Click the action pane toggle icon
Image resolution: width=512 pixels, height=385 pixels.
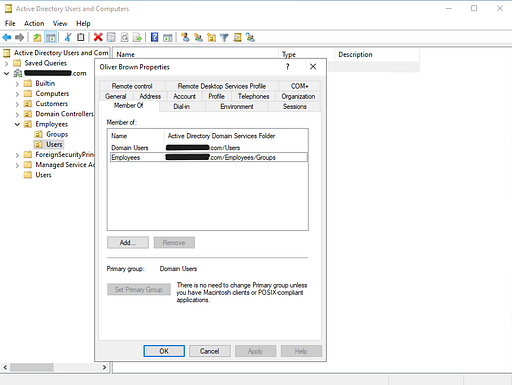pos(167,38)
